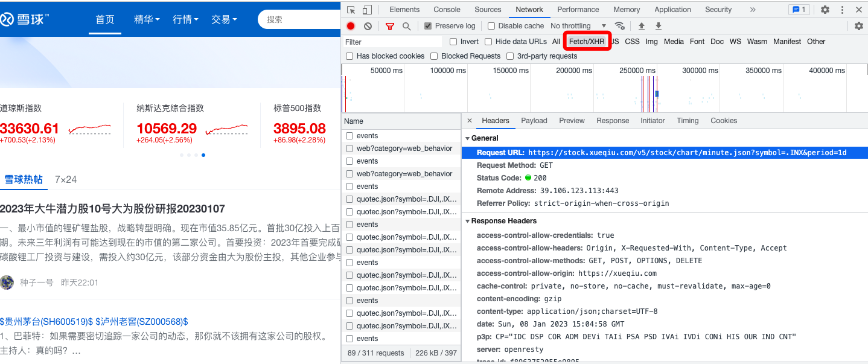Enable the Disable cache checkbox
This screenshot has width=868, height=364.
click(491, 26)
